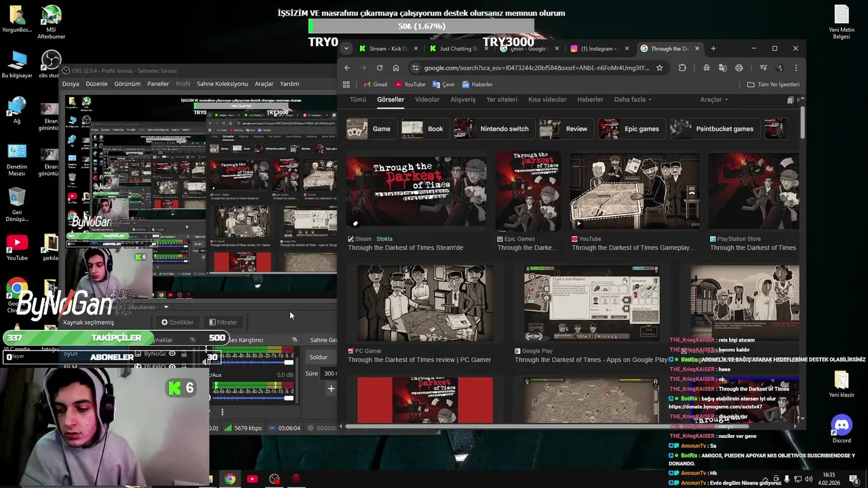Screen dimensions: 868x488
Task: Open Filtreler source filters in OBS
Action: tap(223, 323)
